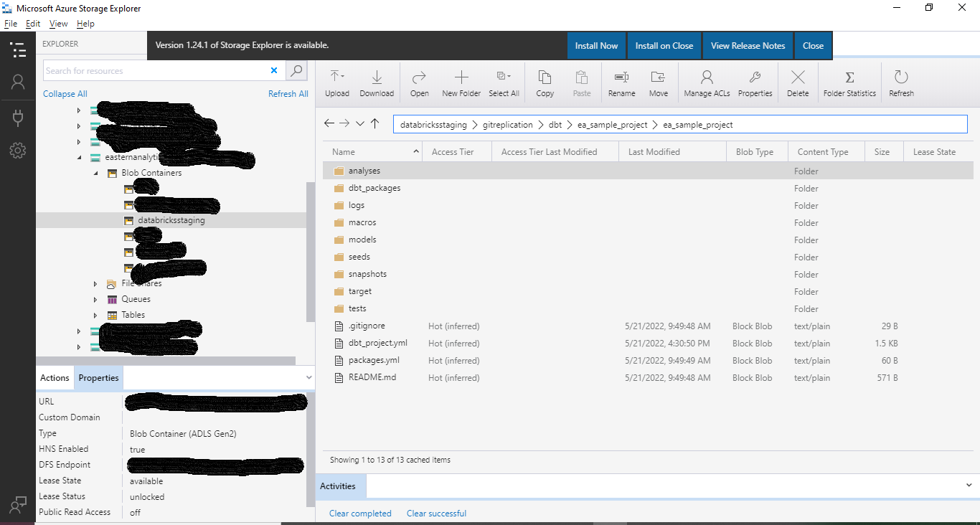The width and height of the screenshot is (980, 525).
Task: Click the Copy toolbar button
Action: coord(545,84)
